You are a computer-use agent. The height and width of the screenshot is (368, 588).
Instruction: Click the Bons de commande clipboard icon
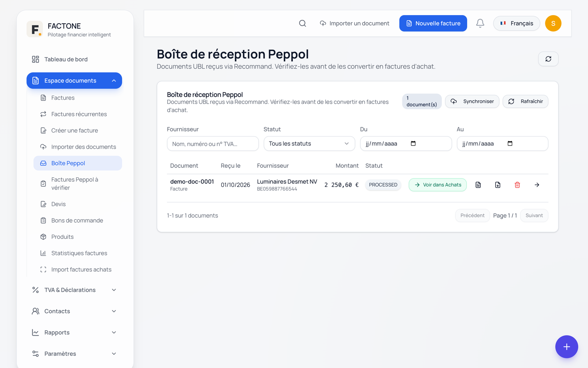(x=43, y=220)
